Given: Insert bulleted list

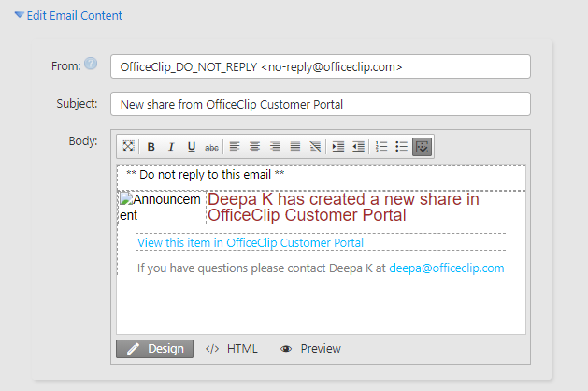Looking at the screenshot, I should pos(402,146).
